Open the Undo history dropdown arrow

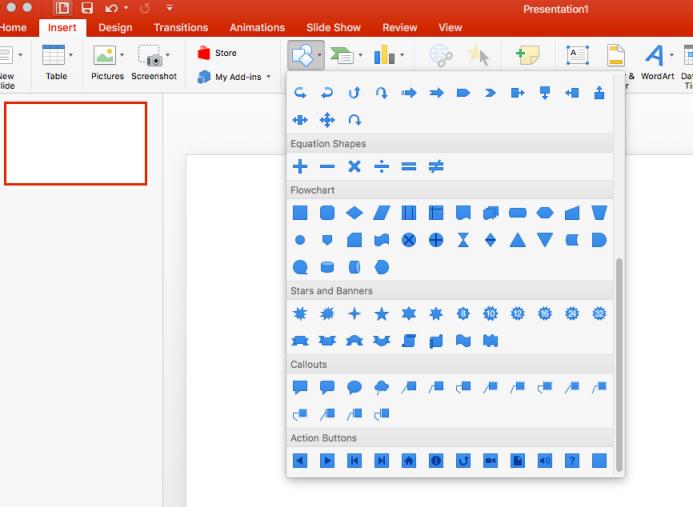[x=126, y=8]
